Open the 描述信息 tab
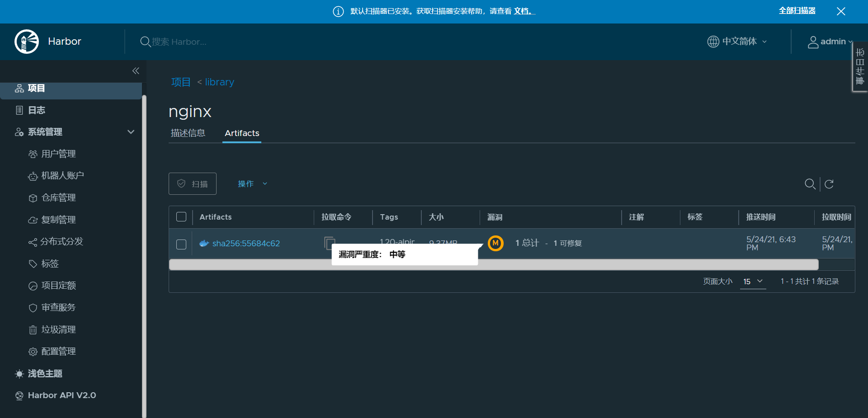This screenshot has height=418, width=868. [188, 133]
